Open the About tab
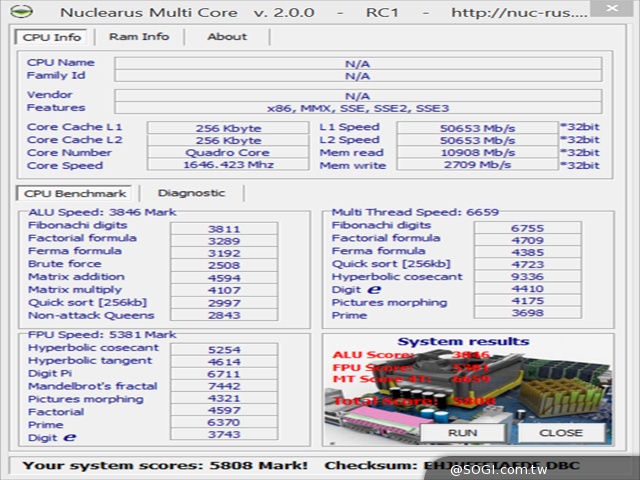The height and width of the screenshot is (480, 640). [x=226, y=37]
